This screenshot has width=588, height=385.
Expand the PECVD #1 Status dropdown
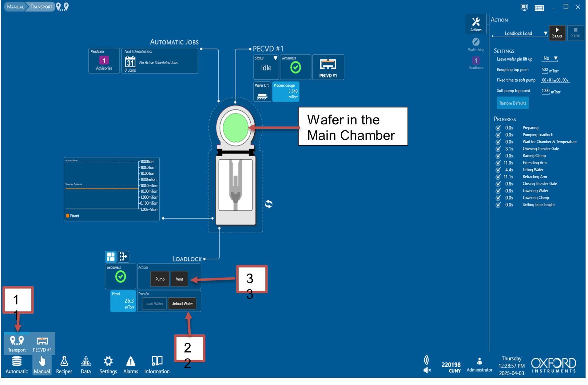tap(275, 58)
